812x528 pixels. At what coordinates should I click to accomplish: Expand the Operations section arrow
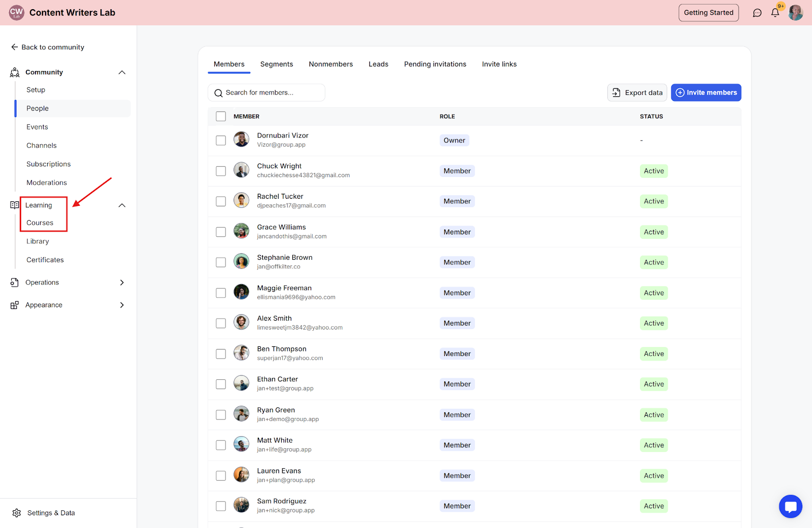pyautogui.click(x=122, y=283)
